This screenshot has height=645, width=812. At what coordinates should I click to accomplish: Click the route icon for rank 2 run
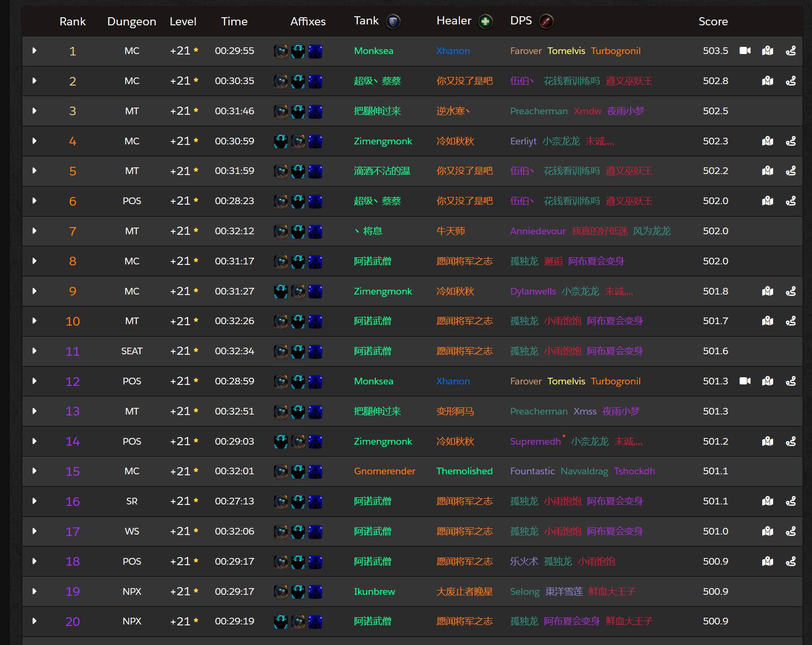click(791, 81)
